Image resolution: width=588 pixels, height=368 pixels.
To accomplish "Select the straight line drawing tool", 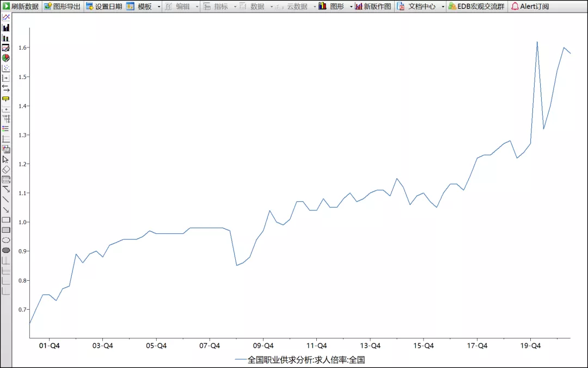I will (x=6, y=200).
